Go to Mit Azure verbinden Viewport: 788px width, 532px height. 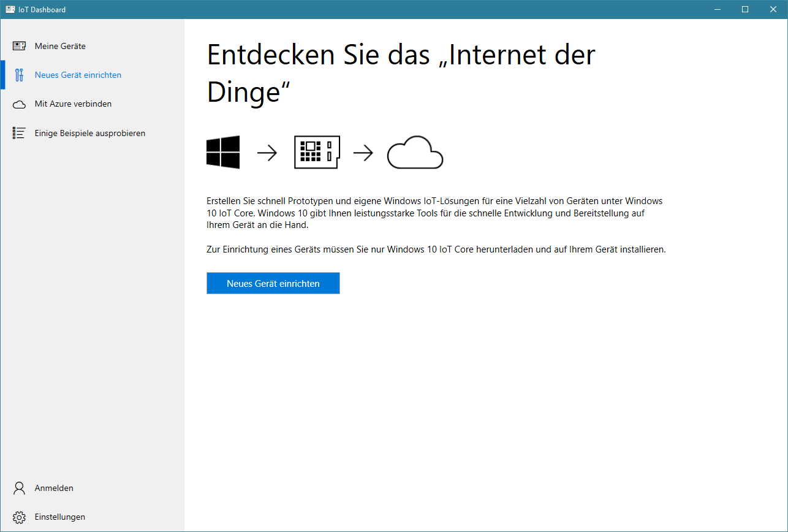[x=73, y=104]
